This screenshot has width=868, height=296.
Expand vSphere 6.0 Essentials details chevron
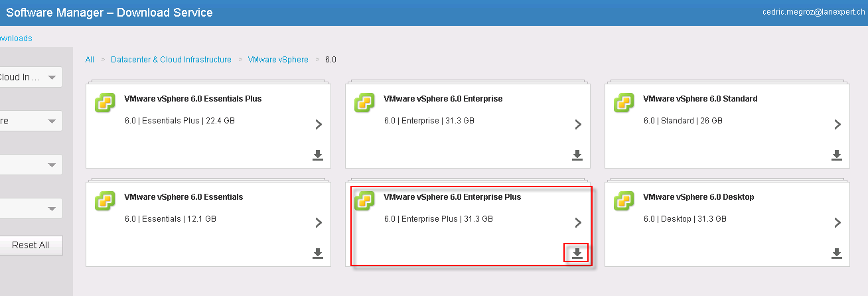(319, 222)
